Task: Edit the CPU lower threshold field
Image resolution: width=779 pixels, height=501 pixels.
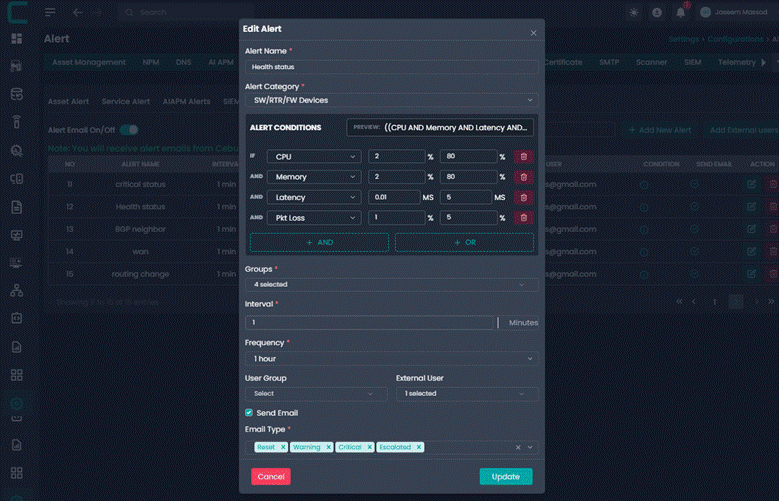Action: coord(396,157)
